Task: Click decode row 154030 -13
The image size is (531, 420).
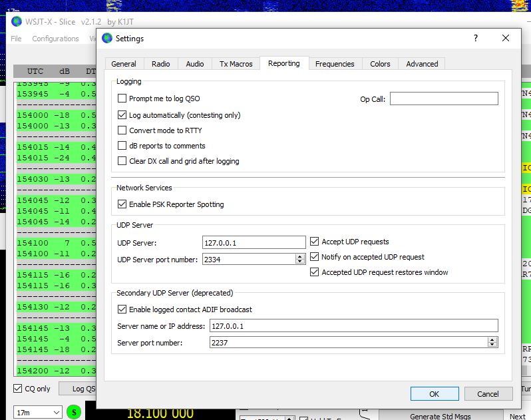Action: point(57,179)
